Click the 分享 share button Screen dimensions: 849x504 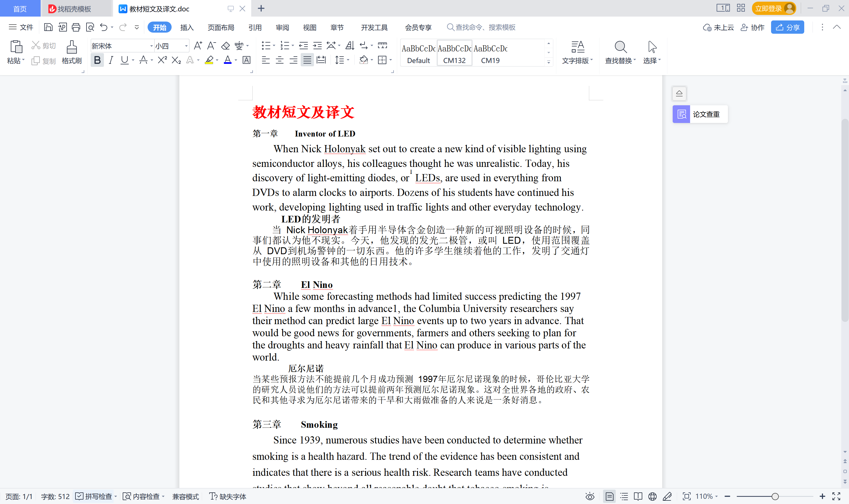(x=787, y=28)
